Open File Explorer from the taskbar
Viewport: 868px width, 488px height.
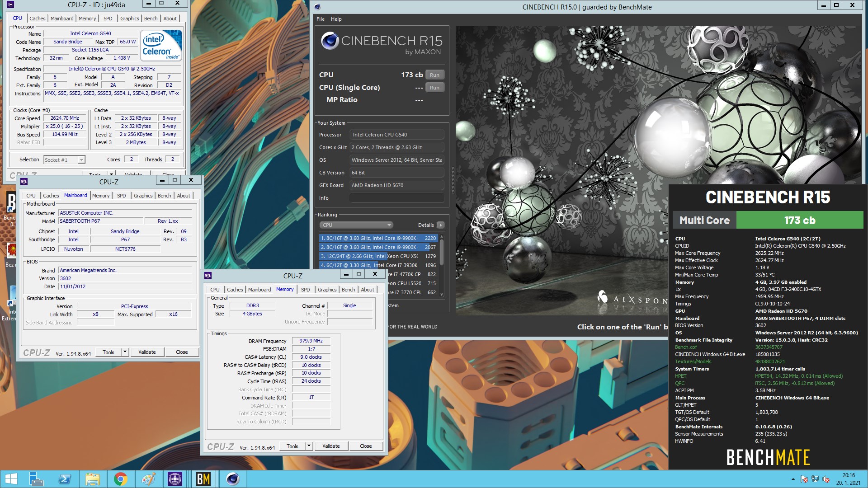click(92, 479)
